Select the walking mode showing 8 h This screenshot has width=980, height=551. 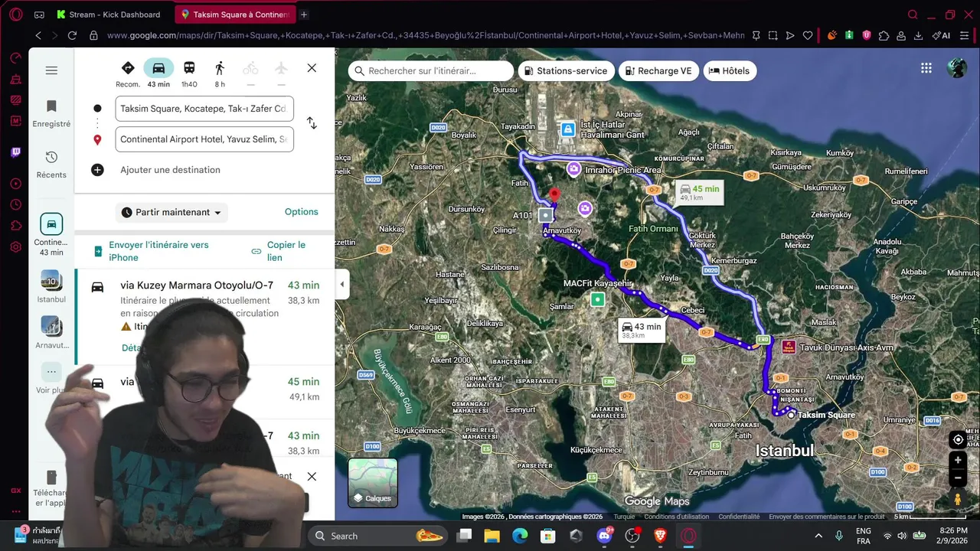220,68
